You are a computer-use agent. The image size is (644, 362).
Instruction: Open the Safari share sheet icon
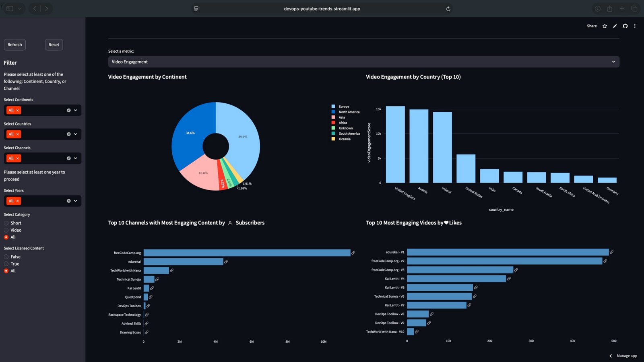pyautogui.click(x=610, y=8)
